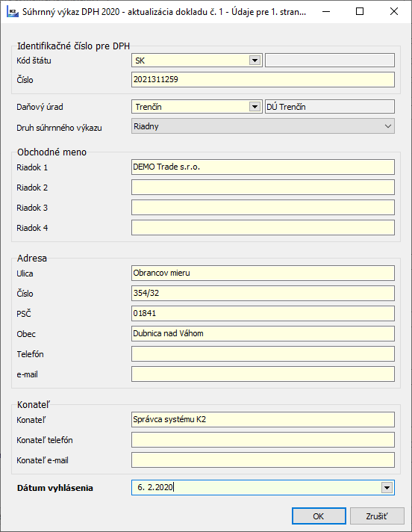Click into the empty Riadok 2 field
The height and width of the screenshot is (532, 412).
[263, 188]
